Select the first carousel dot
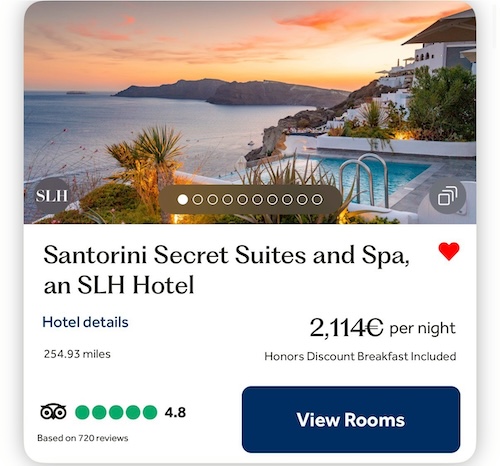500x466 pixels. [183, 200]
